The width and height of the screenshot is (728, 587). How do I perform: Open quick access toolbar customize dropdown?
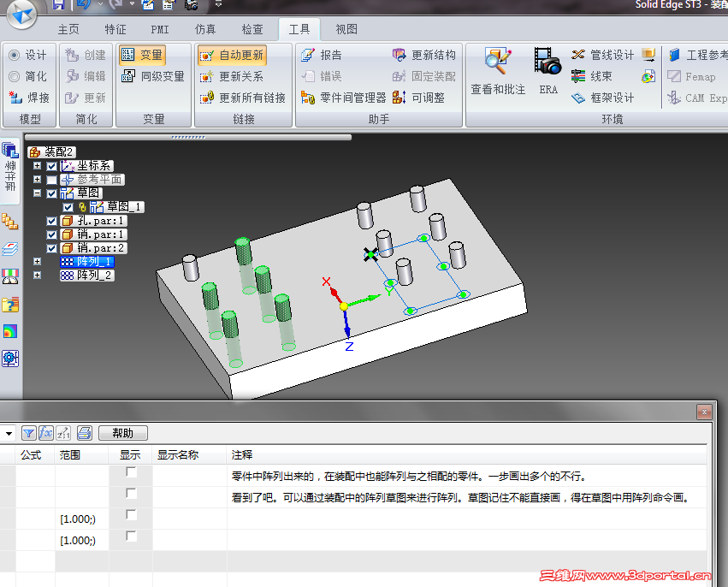coord(218,3)
